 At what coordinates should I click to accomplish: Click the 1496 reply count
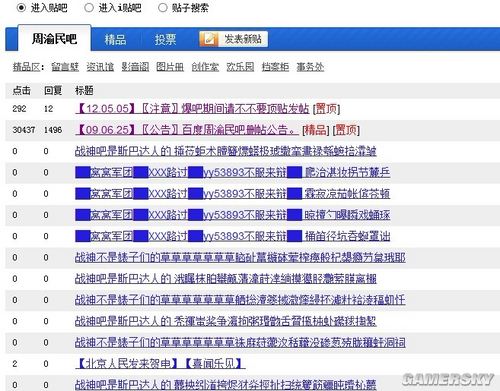coord(53,130)
